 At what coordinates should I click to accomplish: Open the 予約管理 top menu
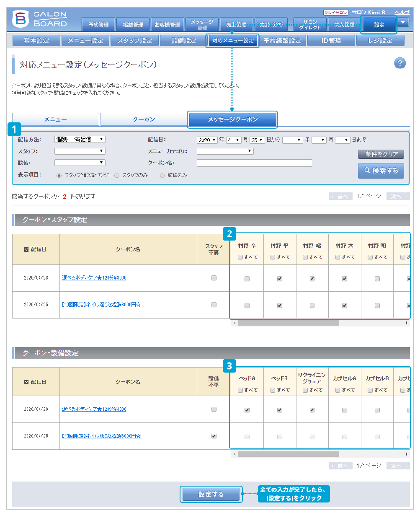coord(98,25)
